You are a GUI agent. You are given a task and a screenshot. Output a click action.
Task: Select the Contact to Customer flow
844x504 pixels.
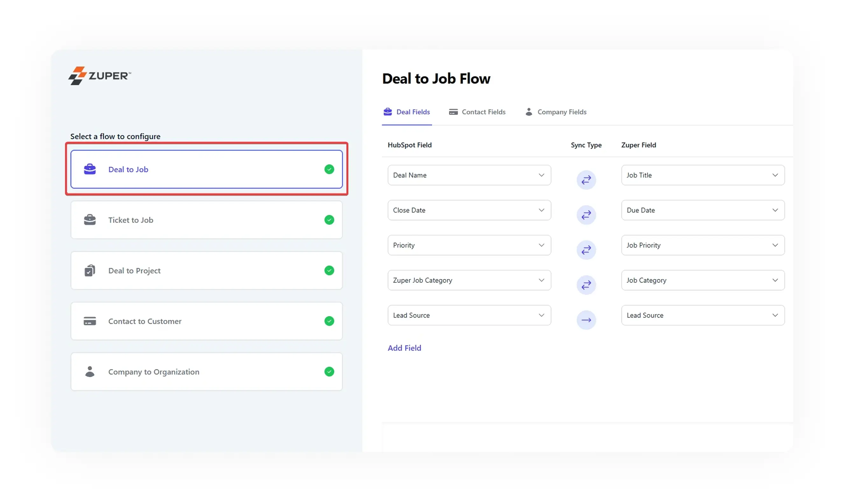[x=207, y=321]
